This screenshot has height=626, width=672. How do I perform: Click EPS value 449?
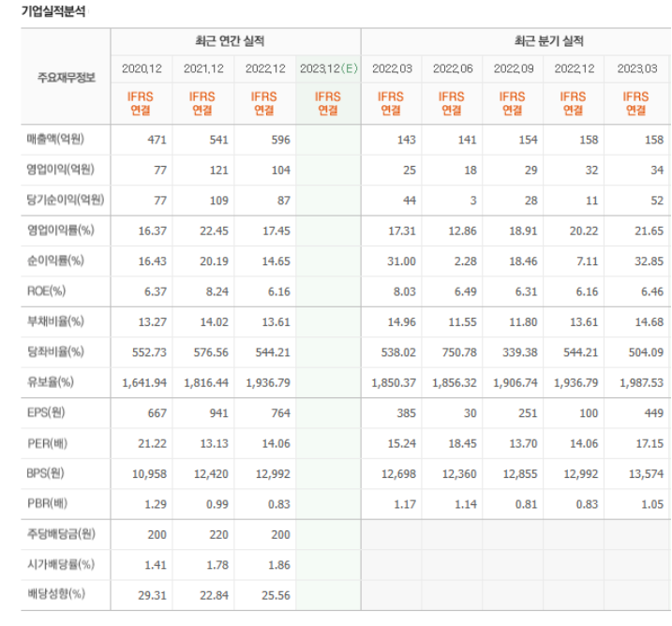653,413
